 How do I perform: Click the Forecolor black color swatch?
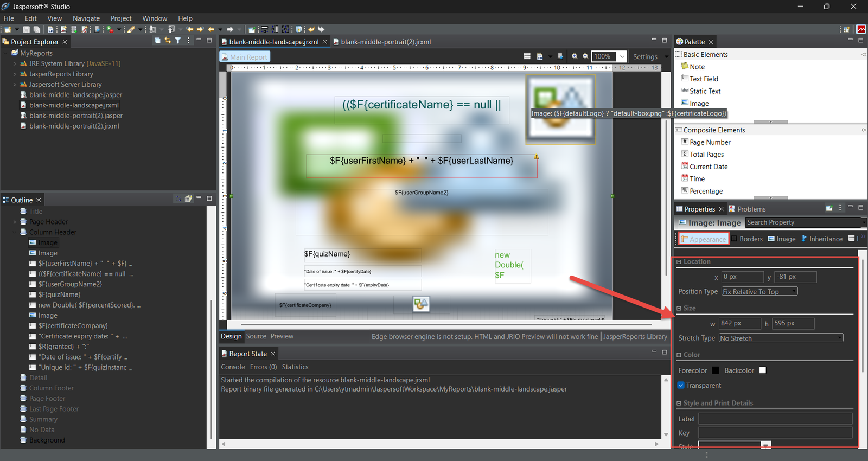click(x=716, y=370)
